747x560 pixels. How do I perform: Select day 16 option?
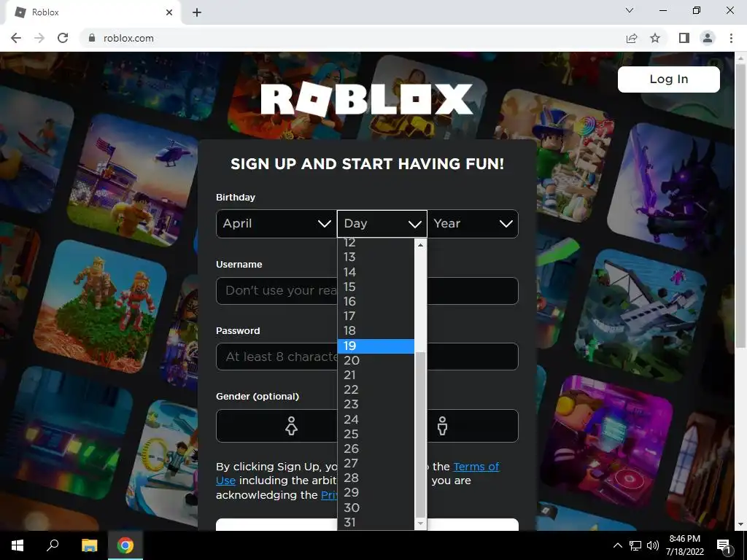pos(376,301)
